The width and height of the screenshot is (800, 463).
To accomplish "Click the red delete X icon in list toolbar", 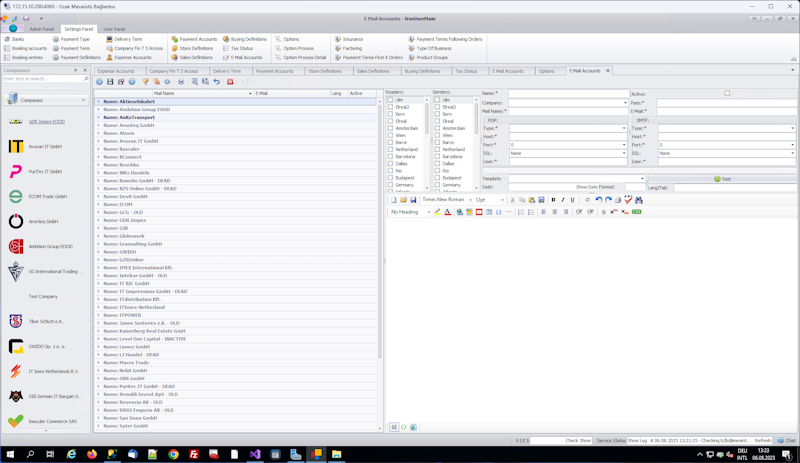I will click(230, 82).
